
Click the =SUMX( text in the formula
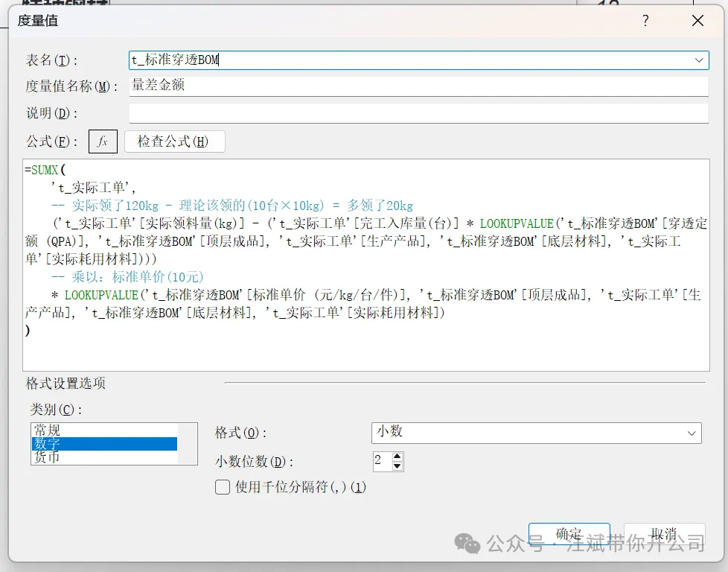click(x=45, y=170)
